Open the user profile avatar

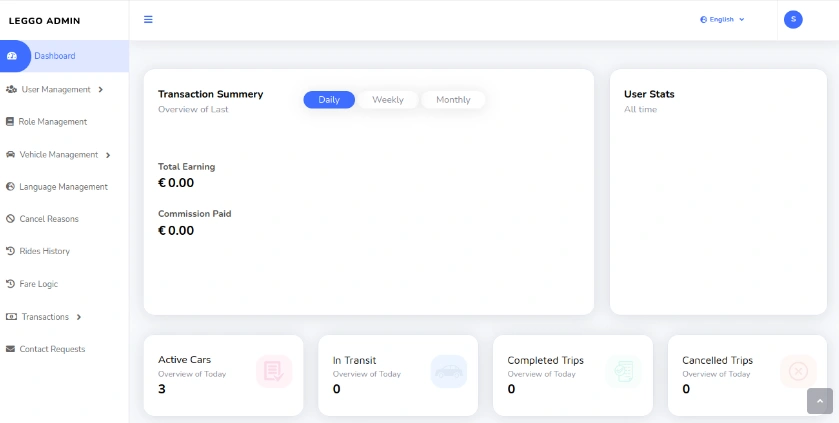coord(793,19)
